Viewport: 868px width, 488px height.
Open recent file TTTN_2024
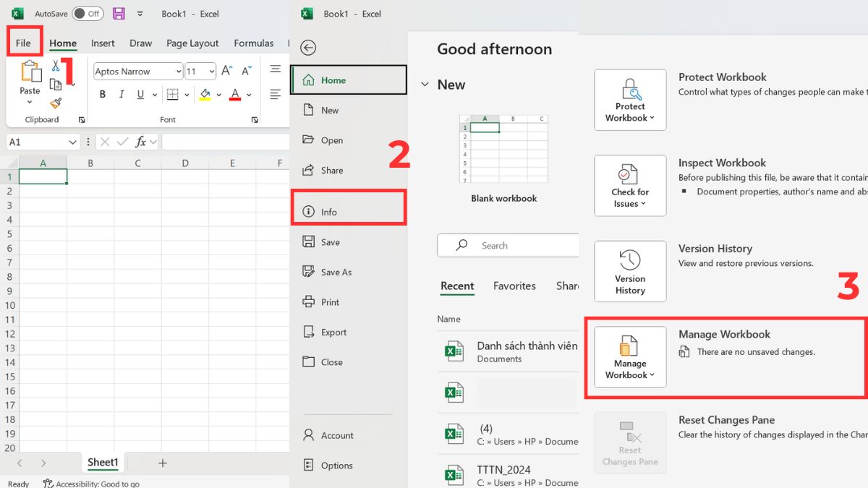click(x=508, y=475)
